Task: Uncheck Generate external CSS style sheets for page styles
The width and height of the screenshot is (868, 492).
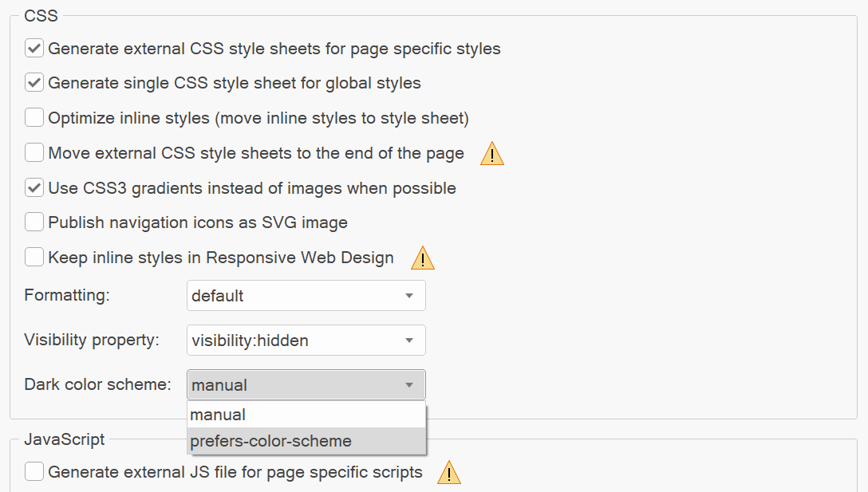Action: coord(34,49)
